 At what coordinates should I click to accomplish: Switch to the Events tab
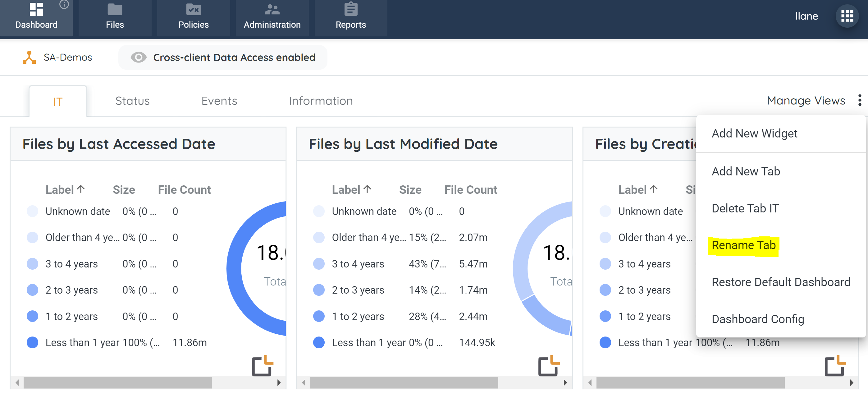[x=219, y=101]
